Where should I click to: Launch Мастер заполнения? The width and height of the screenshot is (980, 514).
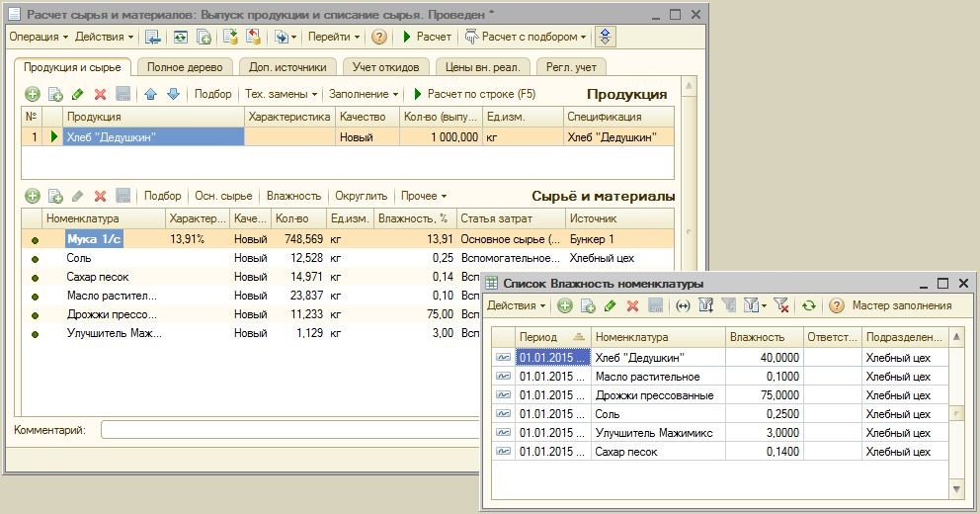point(902,305)
